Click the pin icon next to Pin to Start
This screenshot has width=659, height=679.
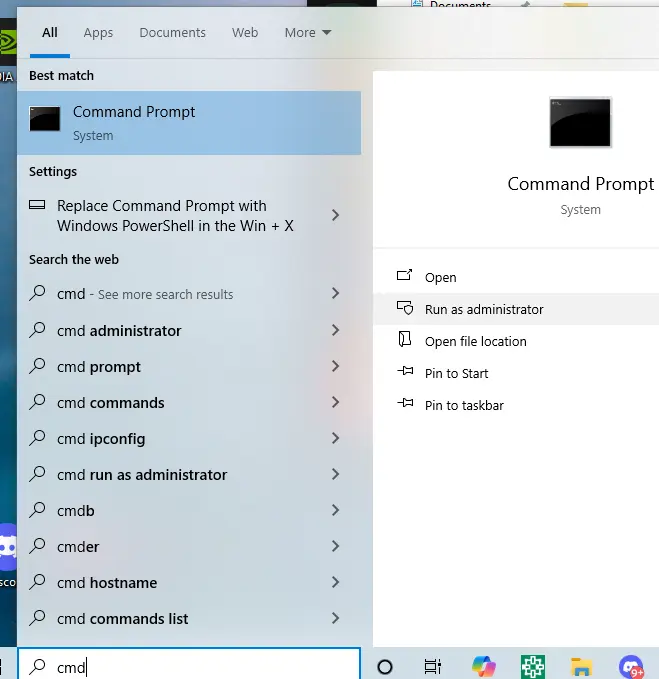pos(405,371)
